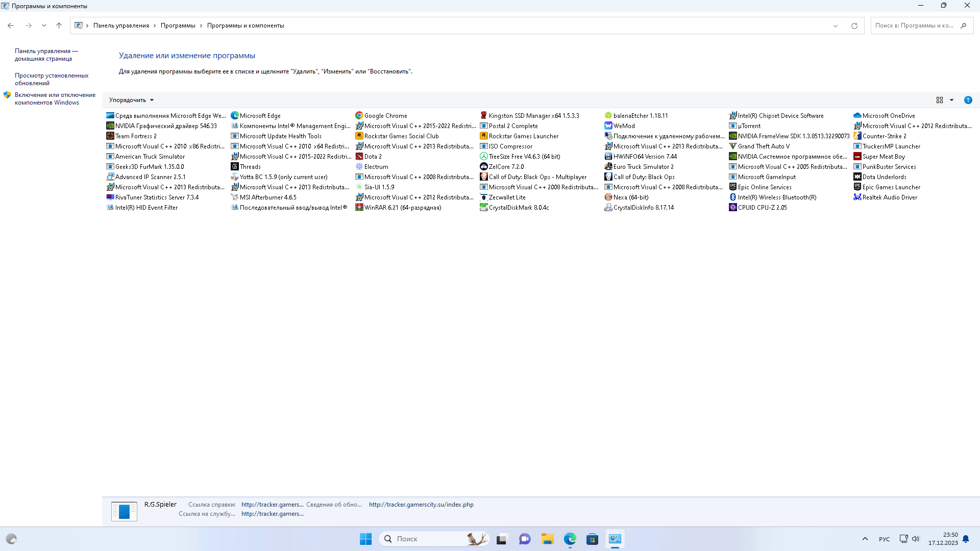Open Включение или отключение компонентов Windows

55,98
